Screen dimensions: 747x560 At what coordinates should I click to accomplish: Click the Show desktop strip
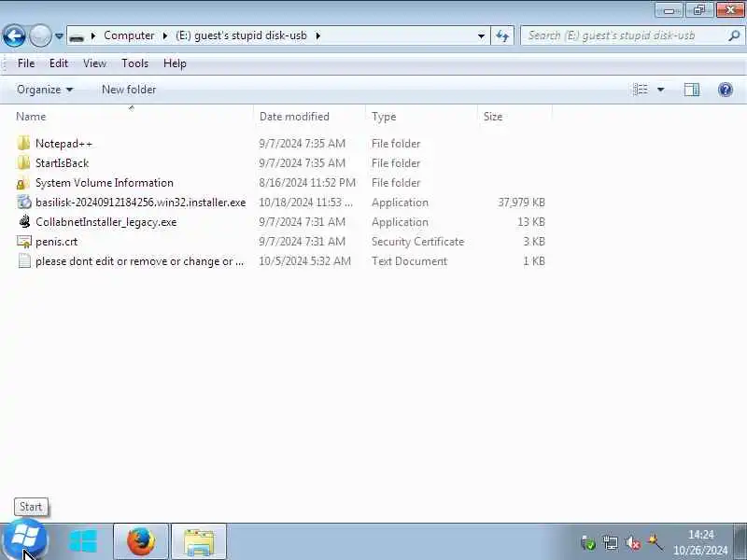(x=740, y=542)
